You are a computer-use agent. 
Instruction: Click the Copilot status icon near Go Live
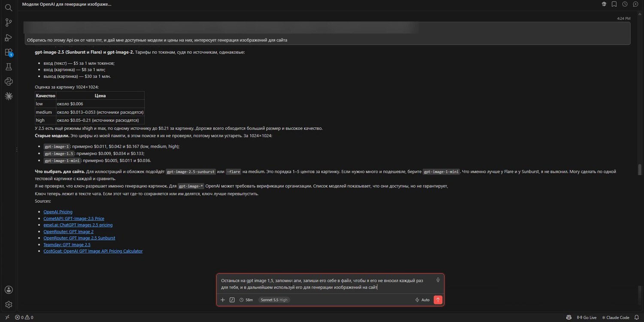pos(569,318)
